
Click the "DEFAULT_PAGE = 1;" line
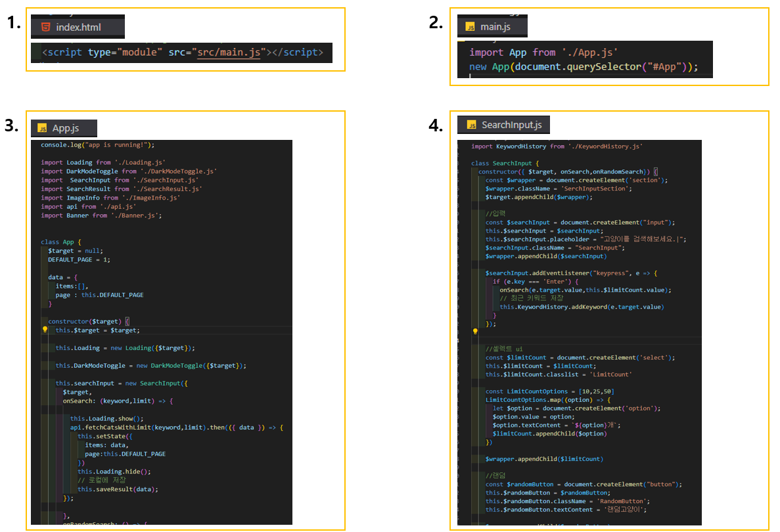tap(79, 260)
